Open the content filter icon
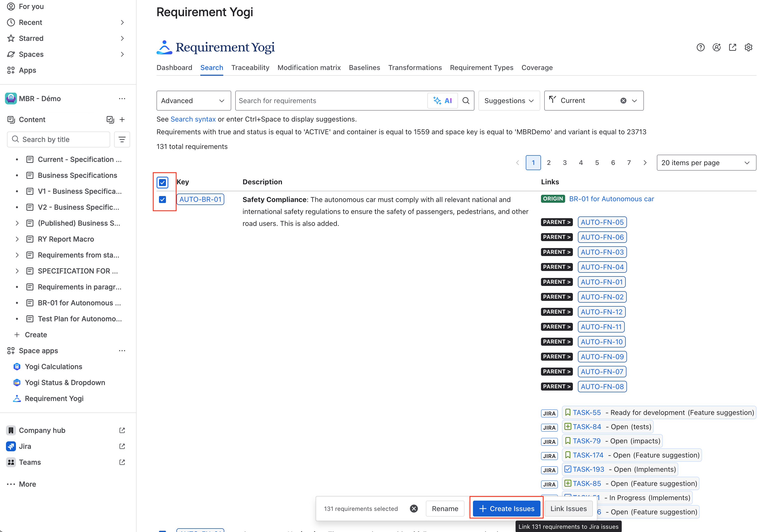764x532 pixels. [122, 140]
